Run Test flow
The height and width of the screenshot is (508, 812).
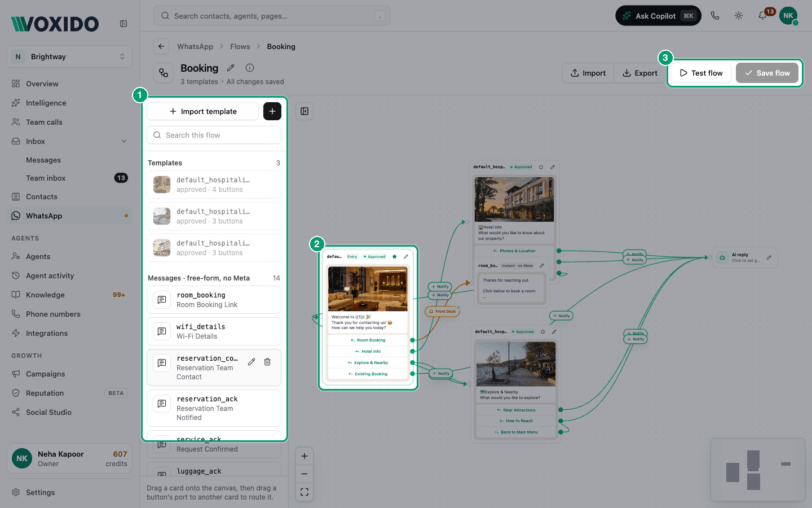(x=701, y=73)
